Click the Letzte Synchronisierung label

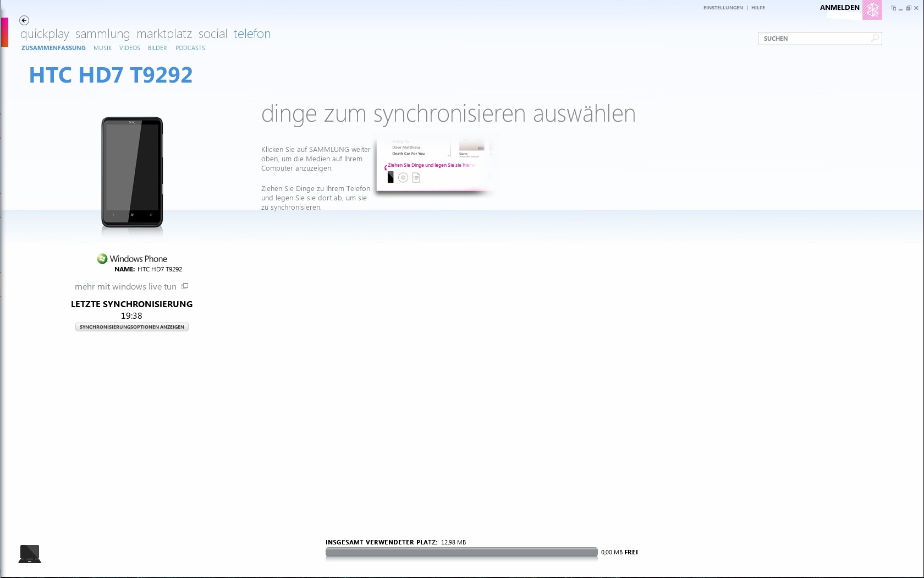click(x=131, y=304)
